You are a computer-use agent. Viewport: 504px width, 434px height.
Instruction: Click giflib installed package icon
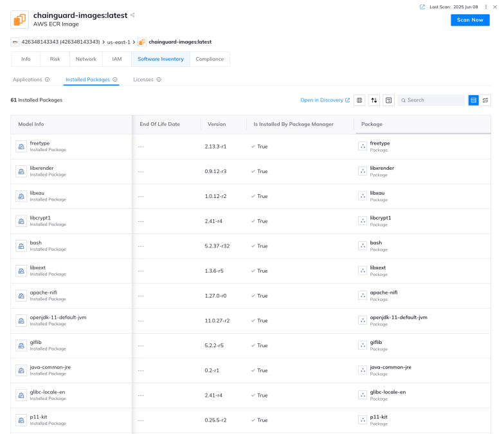click(x=21, y=346)
